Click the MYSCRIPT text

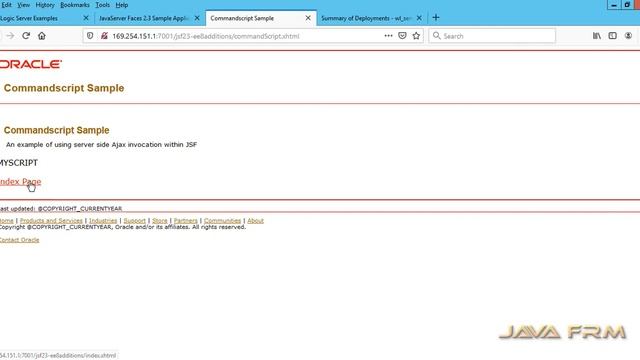19,163
